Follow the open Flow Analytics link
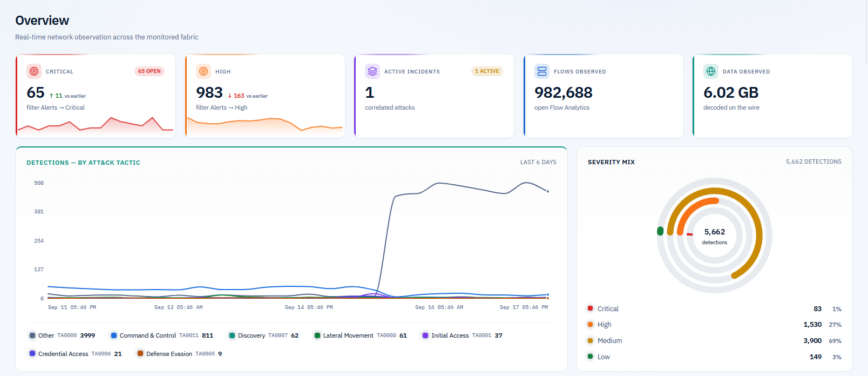Image resolution: width=868 pixels, height=376 pixels. pyautogui.click(x=562, y=108)
